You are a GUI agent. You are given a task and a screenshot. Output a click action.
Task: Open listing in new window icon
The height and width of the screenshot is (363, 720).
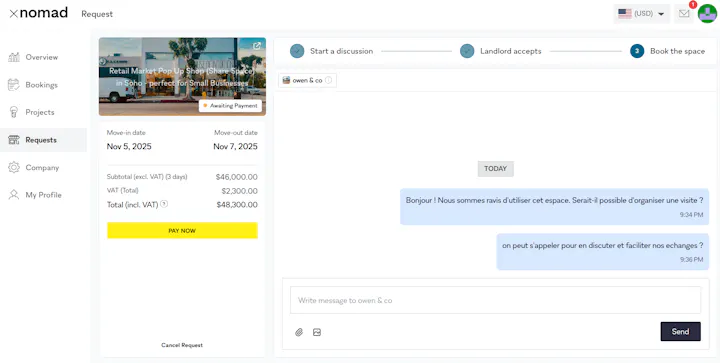pyautogui.click(x=257, y=46)
